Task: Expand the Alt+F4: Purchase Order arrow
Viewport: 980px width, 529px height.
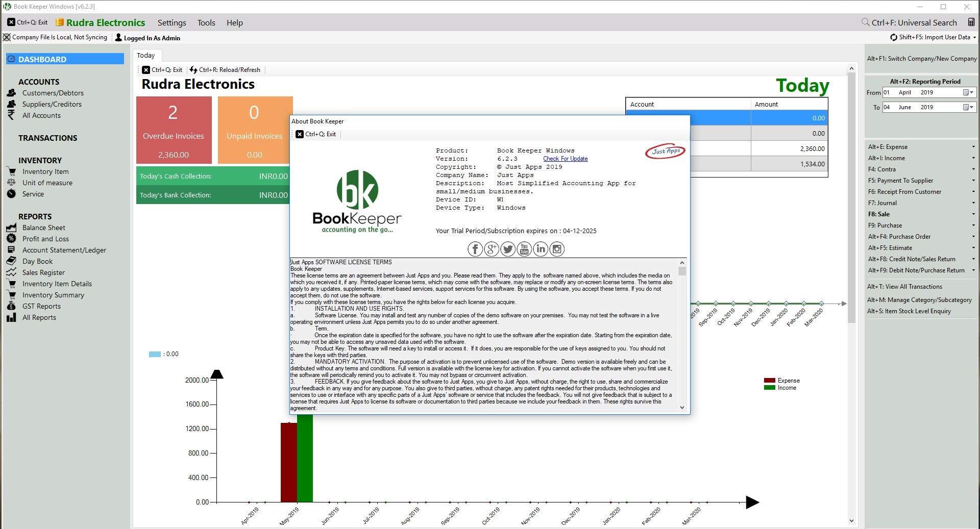Action: [973, 237]
